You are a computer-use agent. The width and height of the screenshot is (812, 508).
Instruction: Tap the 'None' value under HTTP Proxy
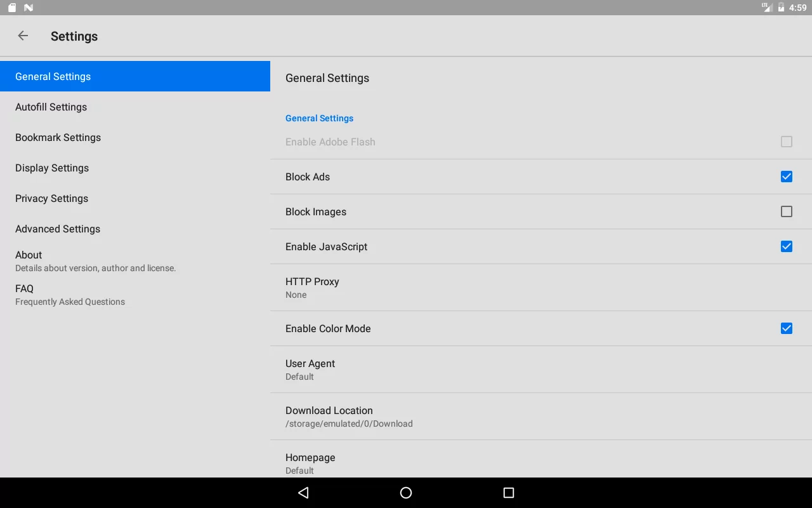click(296, 295)
